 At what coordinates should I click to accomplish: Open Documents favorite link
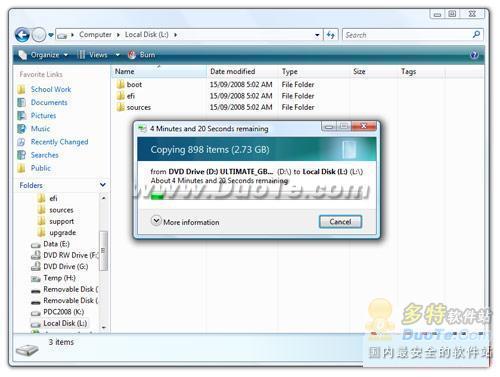49,102
